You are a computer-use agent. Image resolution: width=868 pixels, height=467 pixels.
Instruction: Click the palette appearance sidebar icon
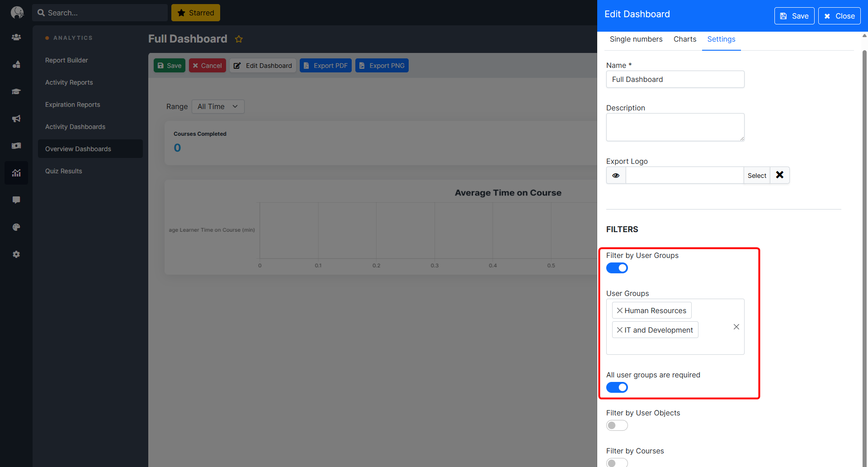(x=16, y=227)
